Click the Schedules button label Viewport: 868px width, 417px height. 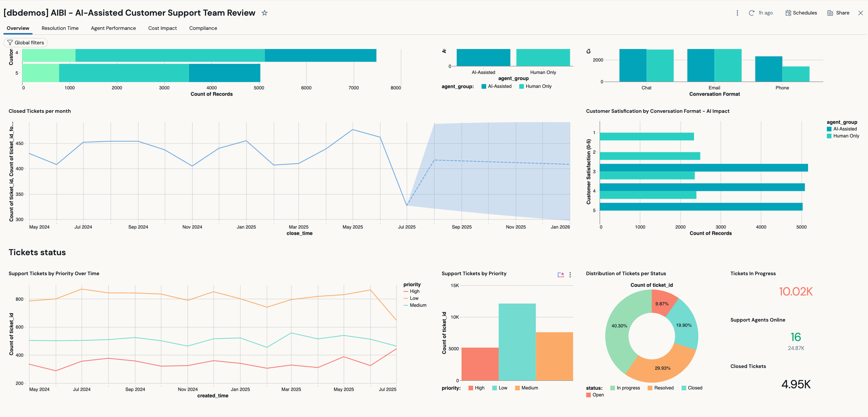pyautogui.click(x=805, y=13)
